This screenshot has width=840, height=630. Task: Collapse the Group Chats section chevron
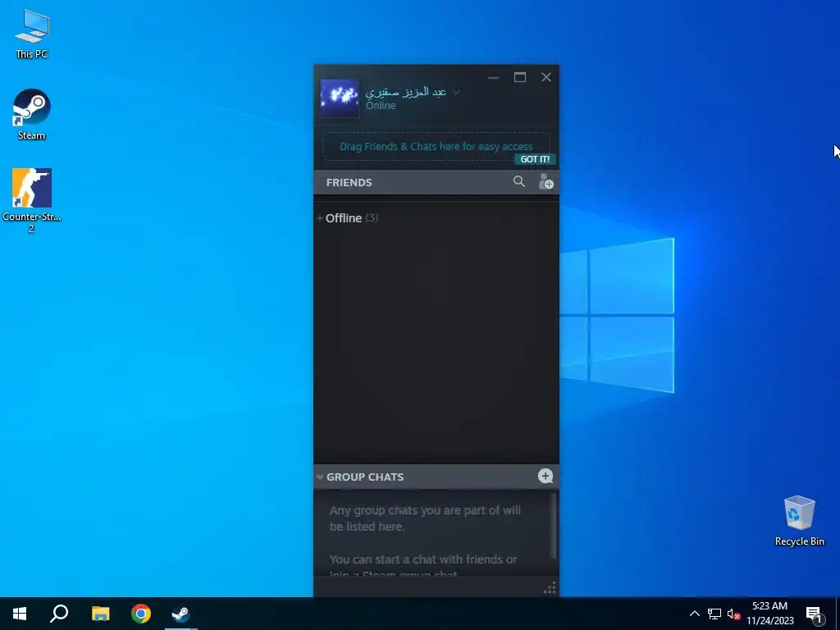pos(320,477)
